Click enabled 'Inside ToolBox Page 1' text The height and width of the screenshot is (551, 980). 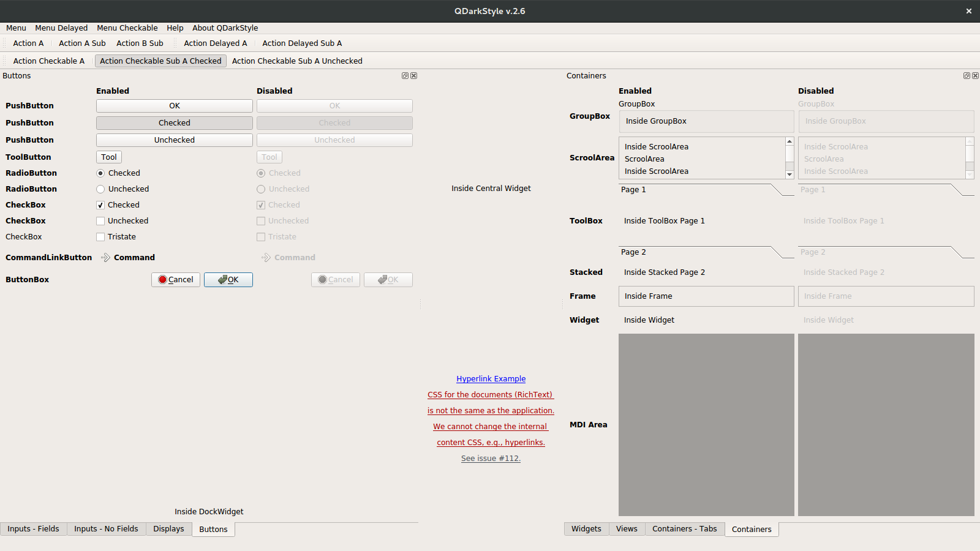pyautogui.click(x=665, y=221)
